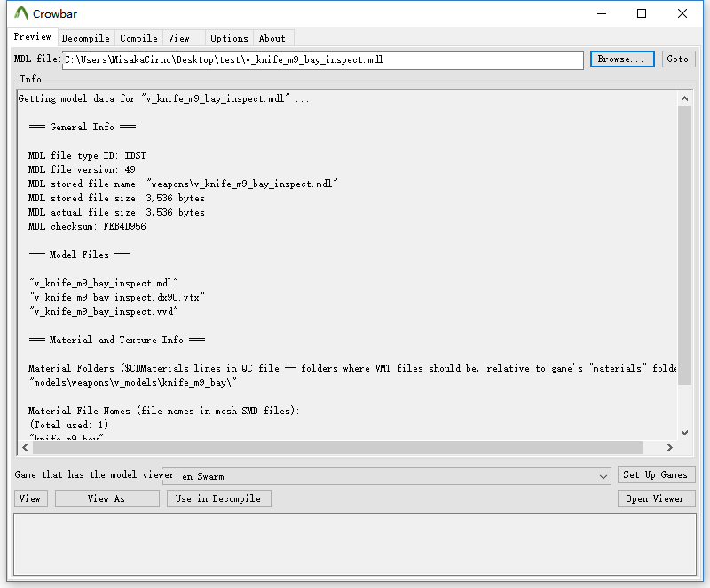Click the 'Getting model data for' line
Screen dimensions: 710x588
coord(163,98)
